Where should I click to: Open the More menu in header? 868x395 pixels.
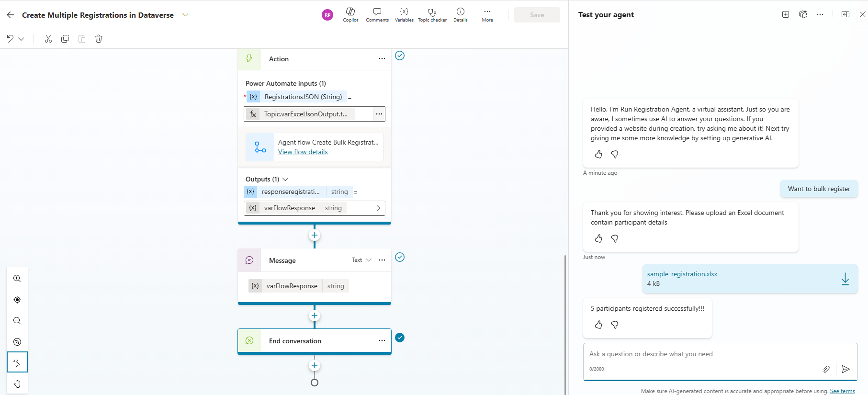pos(487,14)
